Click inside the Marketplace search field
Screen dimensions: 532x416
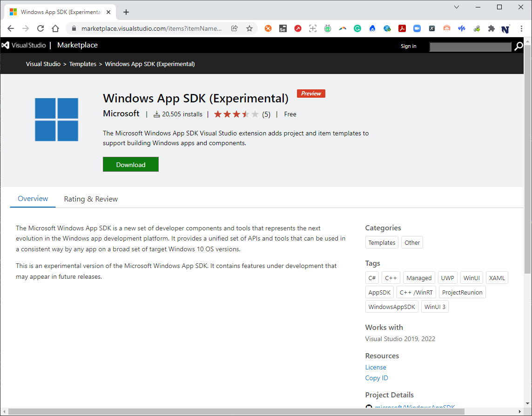coord(470,46)
